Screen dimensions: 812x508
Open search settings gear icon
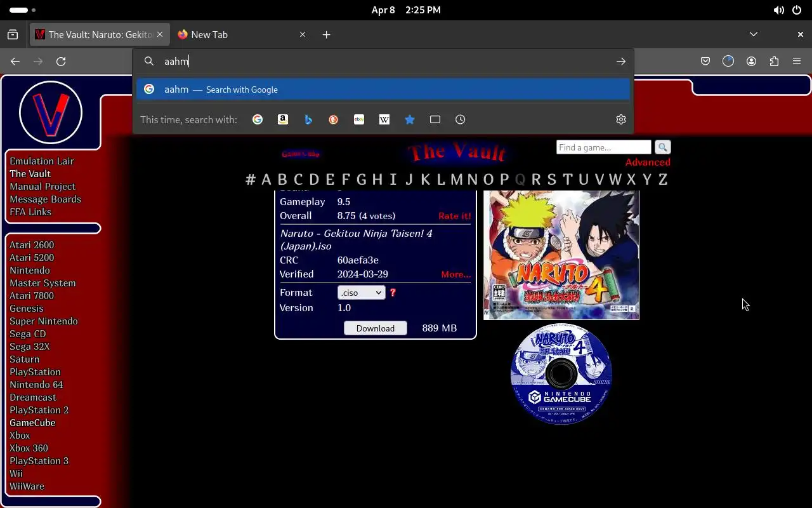point(621,119)
